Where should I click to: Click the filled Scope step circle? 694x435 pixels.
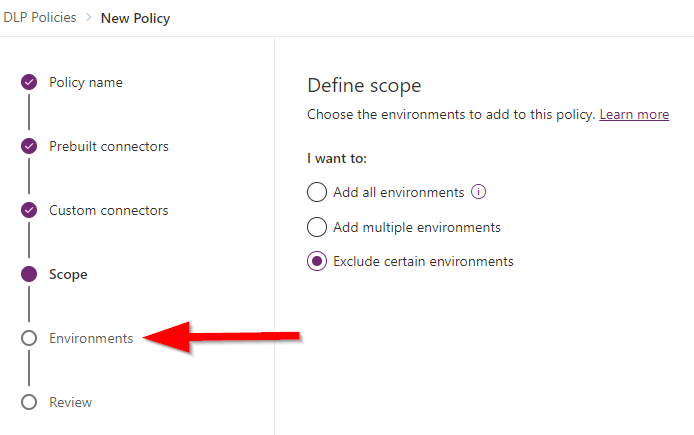coord(29,274)
